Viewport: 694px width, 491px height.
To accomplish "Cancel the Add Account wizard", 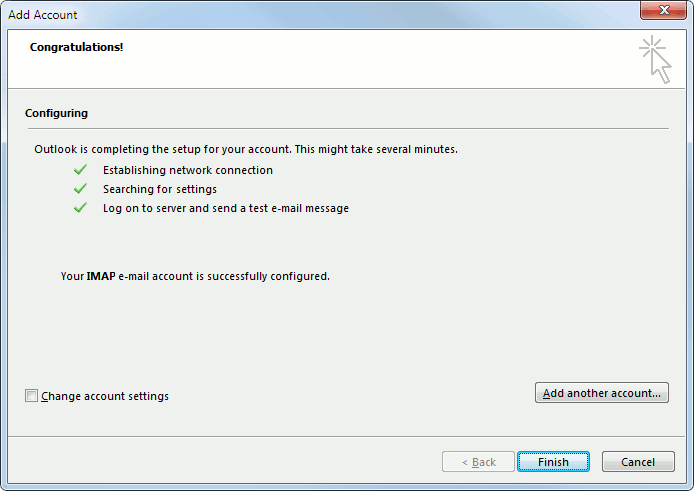I will [x=638, y=462].
